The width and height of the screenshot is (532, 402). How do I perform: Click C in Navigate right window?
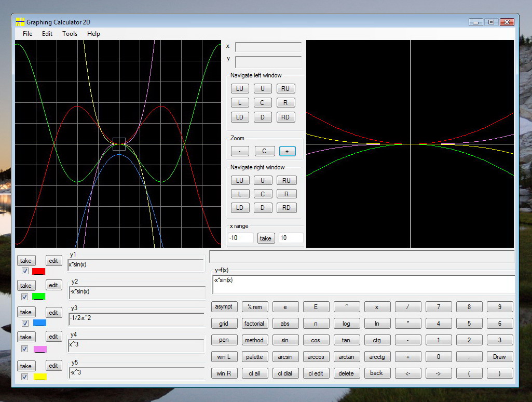pos(263,194)
